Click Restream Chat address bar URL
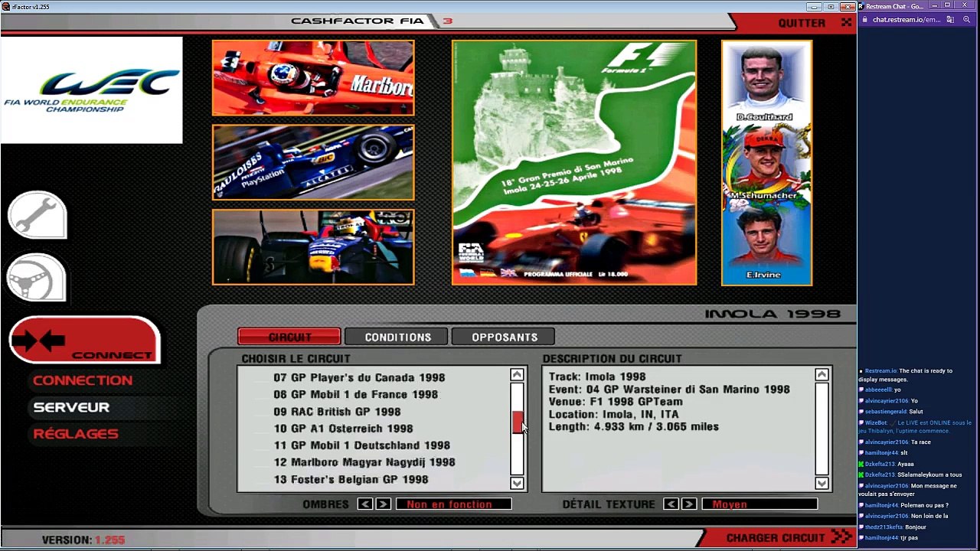The image size is (980, 551). click(x=906, y=20)
